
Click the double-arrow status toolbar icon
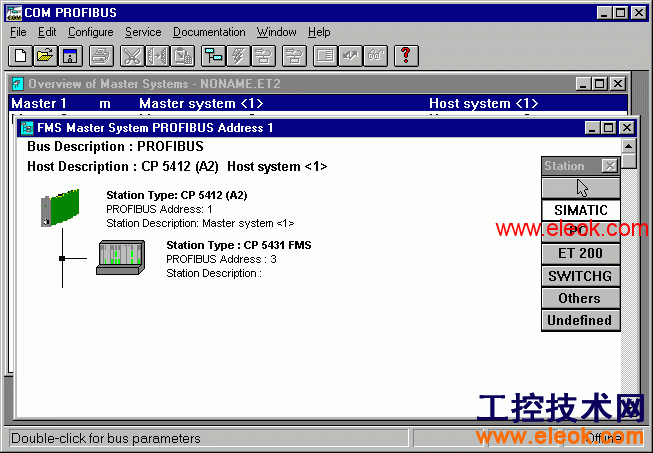tap(350, 56)
